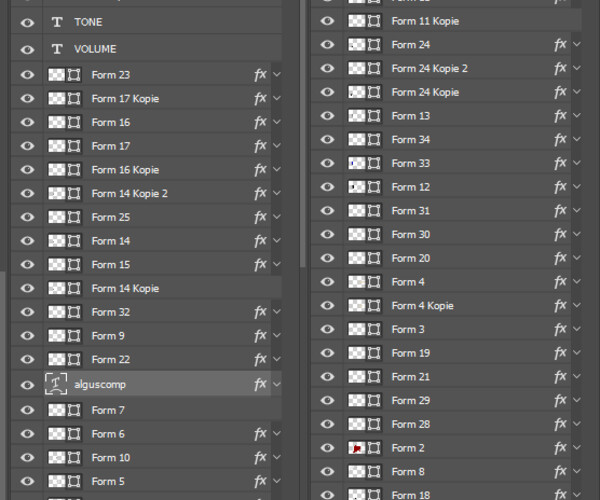Click the text layer icon of TONE
This screenshot has width=600, height=500.
57,22
